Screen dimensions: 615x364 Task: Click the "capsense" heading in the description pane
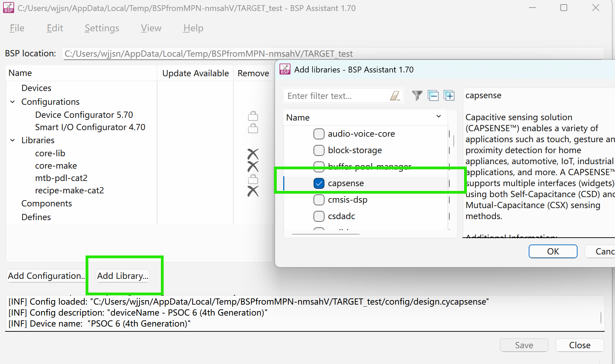pyautogui.click(x=483, y=95)
